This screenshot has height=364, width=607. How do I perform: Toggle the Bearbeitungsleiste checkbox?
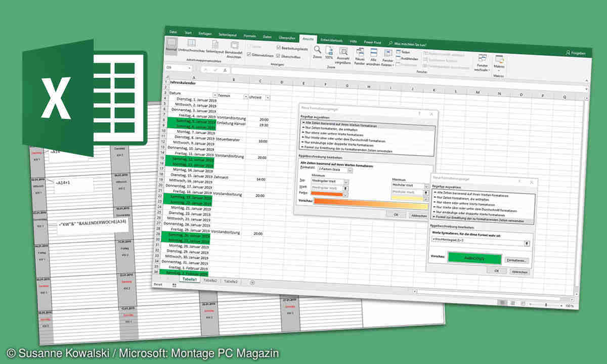tap(279, 48)
